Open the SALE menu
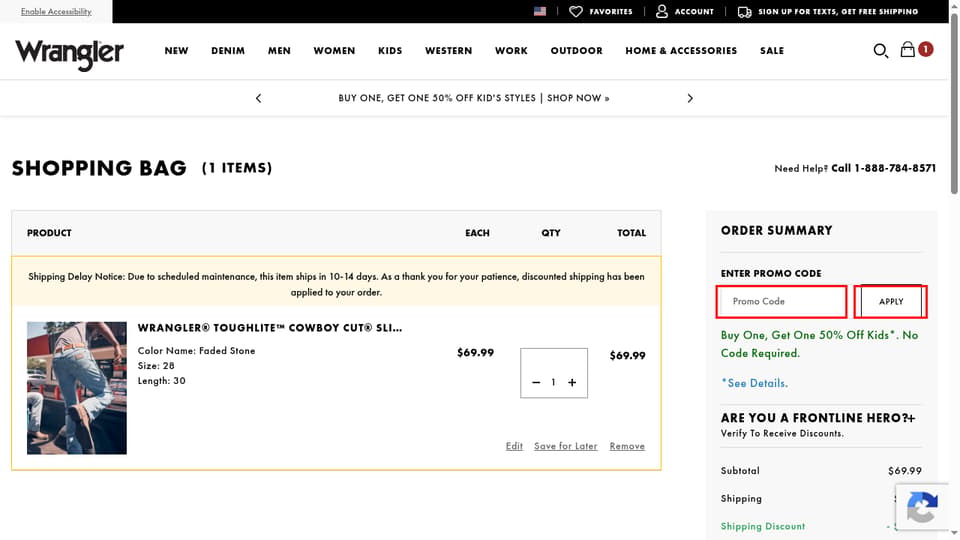The height and width of the screenshot is (540, 960). [772, 51]
